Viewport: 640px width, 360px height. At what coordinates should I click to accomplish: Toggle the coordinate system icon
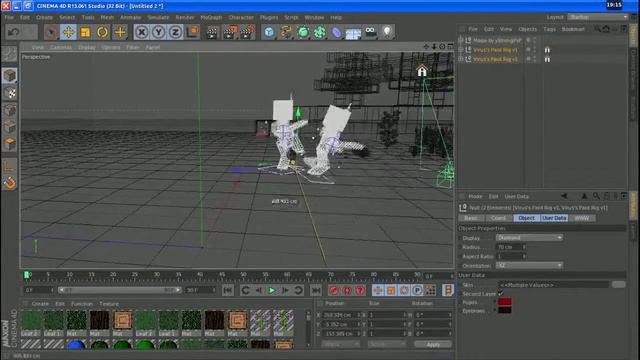point(192,32)
